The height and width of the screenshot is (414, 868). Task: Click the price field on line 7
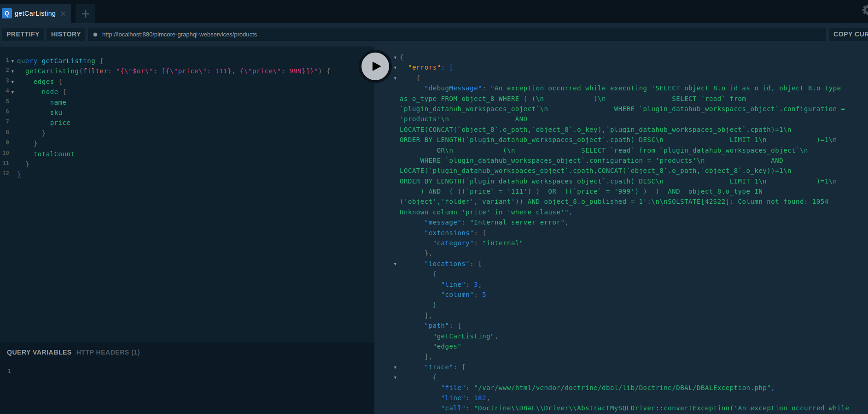click(x=60, y=123)
